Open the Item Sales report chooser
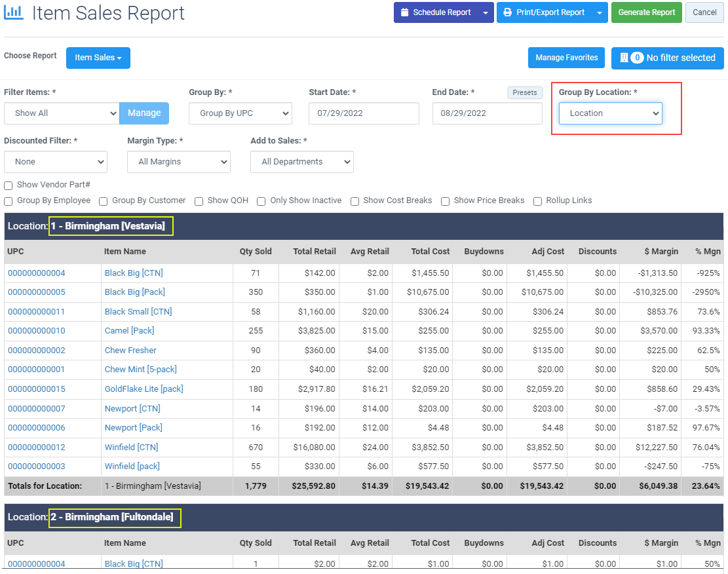The image size is (728, 574). pyautogui.click(x=98, y=58)
